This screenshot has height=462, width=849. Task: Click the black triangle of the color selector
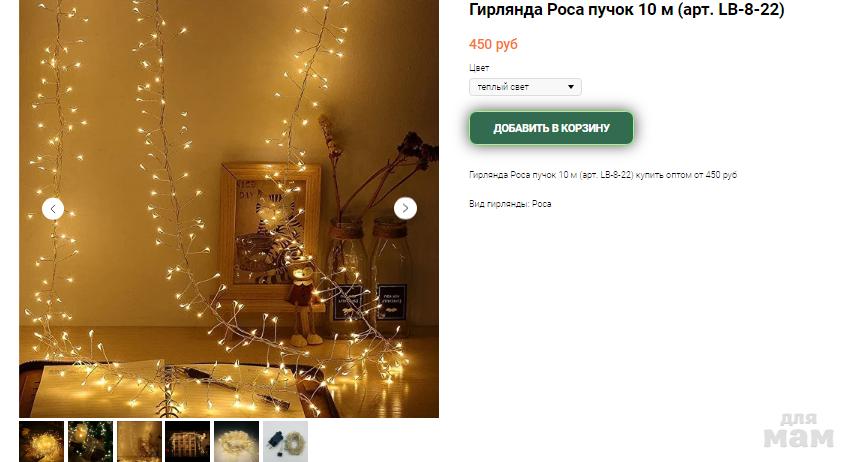coord(570,87)
